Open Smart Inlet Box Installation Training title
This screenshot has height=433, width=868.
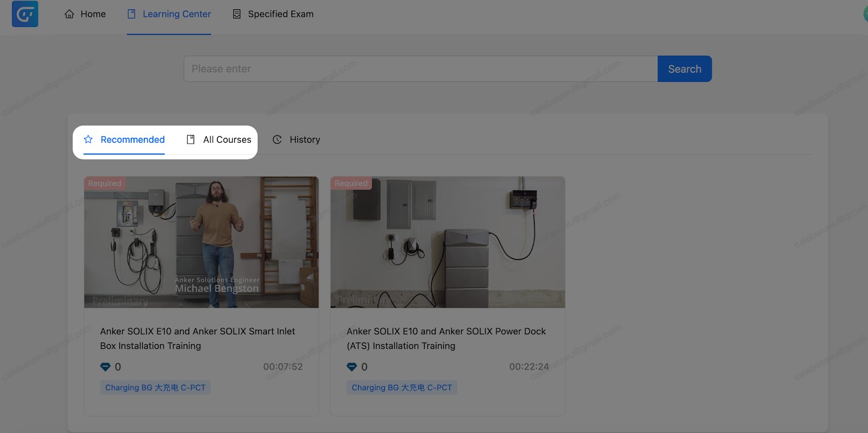coord(197,338)
